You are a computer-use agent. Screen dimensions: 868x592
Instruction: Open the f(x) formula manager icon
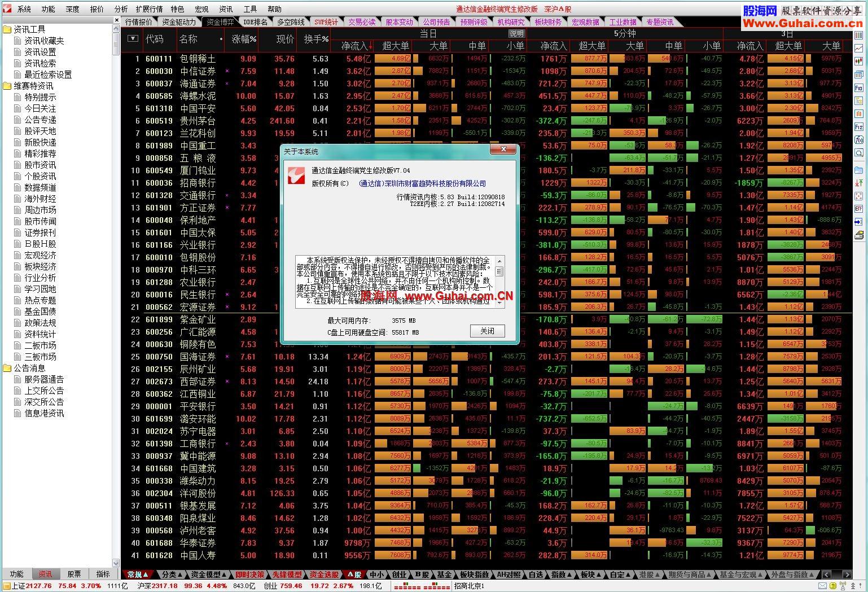point(859,140)
